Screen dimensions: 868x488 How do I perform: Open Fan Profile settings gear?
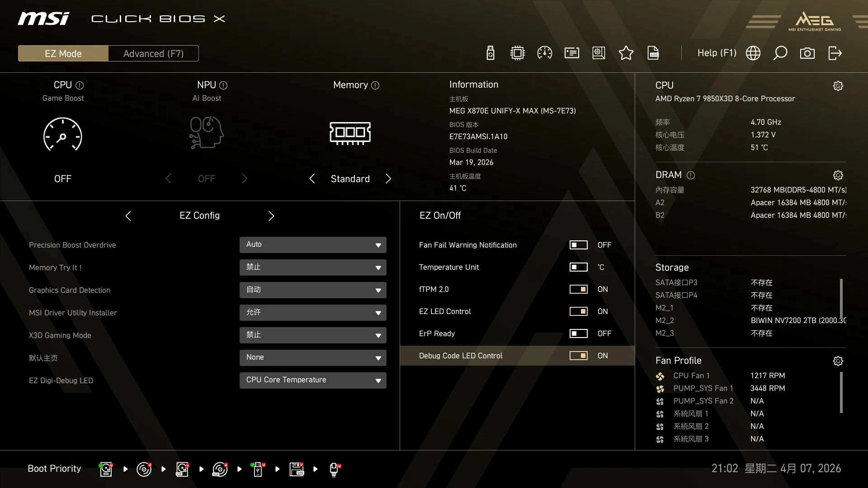tap(838, 361)
